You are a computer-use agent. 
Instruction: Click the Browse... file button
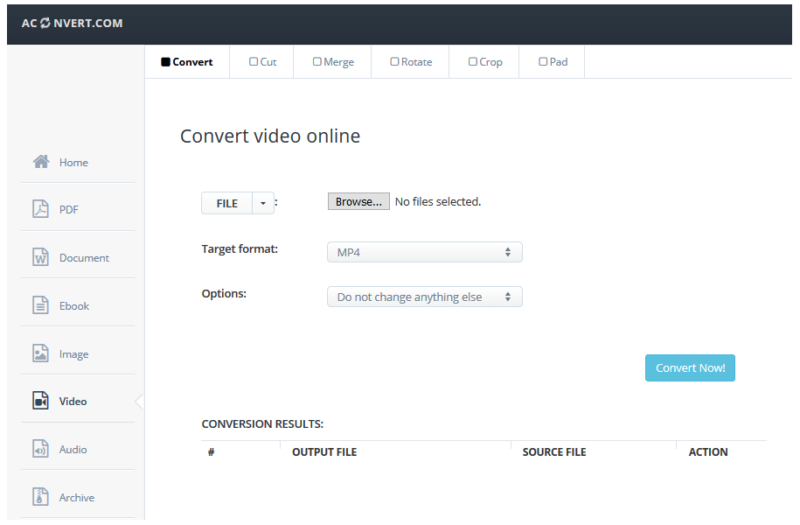pyautogui.click(x=359, y=202)
